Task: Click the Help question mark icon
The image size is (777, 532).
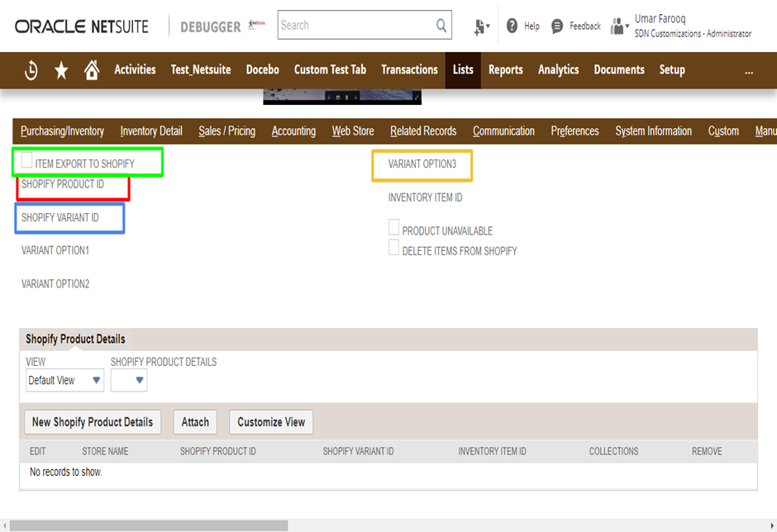Action: pos(512,26)
